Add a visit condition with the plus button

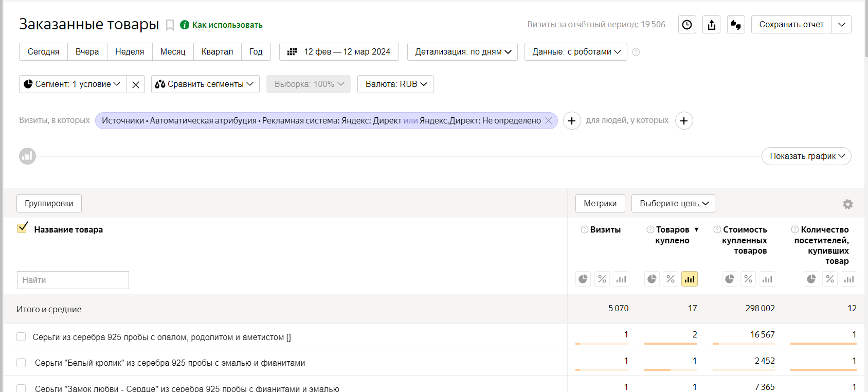pyautogui.click(x=572, y=121)
